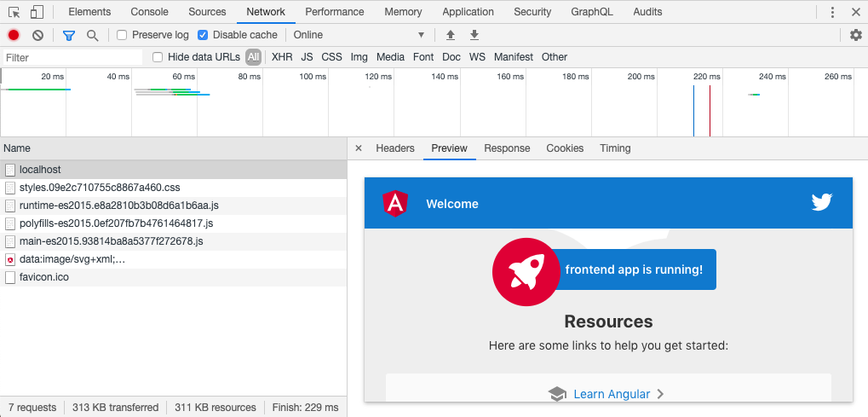This screenshot has width=868, height=417.
Task: Open network search with magnifier icon
Action: 92,35
